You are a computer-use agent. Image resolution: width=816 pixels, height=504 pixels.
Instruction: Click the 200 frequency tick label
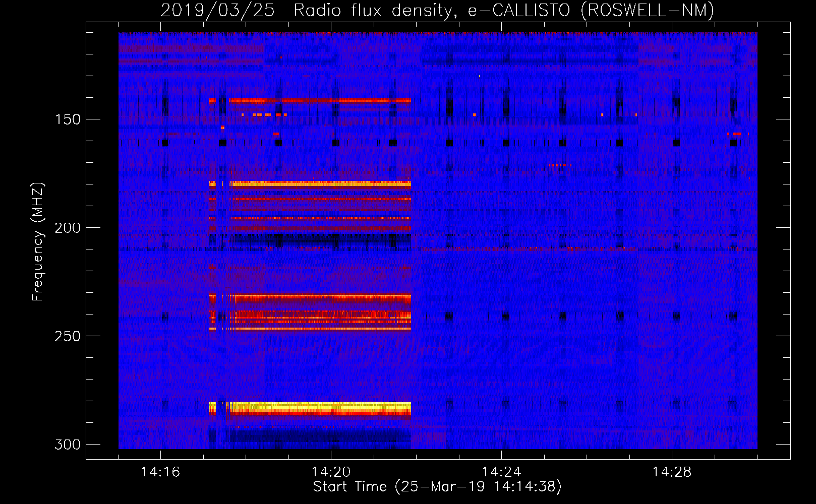click(68, 228)
